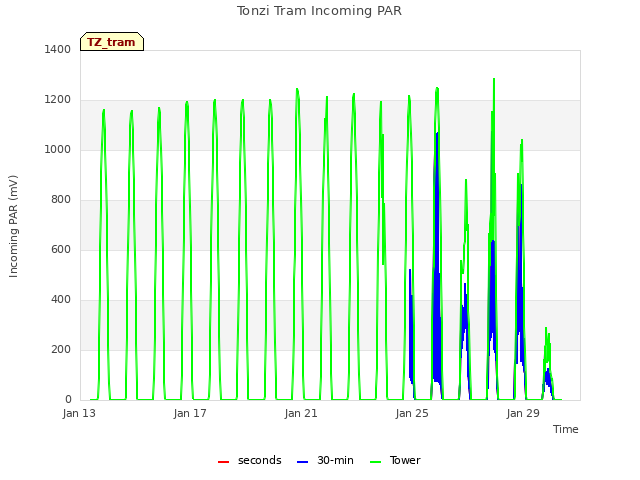Click the Jan 21 tick label
This screenshot has height=480, width=640.
point(301,413)
